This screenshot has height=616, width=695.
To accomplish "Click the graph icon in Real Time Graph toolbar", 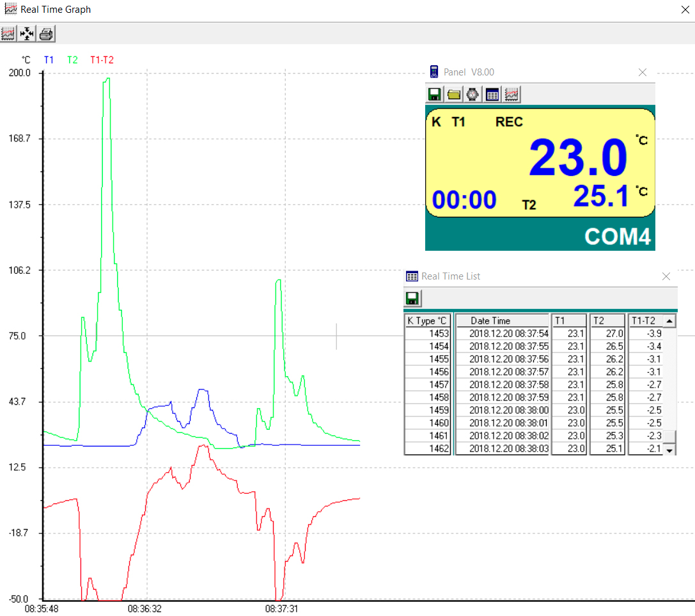I will coord(8,33).
